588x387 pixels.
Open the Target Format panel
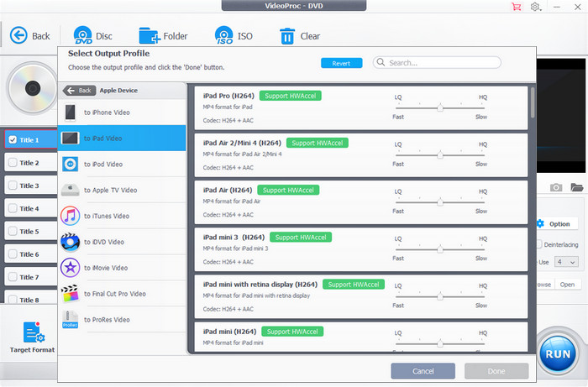click(32, 337)
